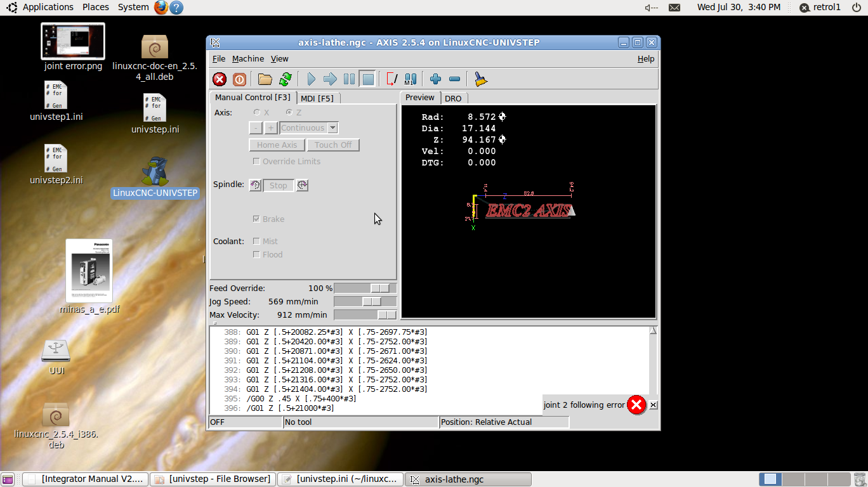Click the Touch Off button
This screenshot has height=487, width=868.
(x=333, y=145)
